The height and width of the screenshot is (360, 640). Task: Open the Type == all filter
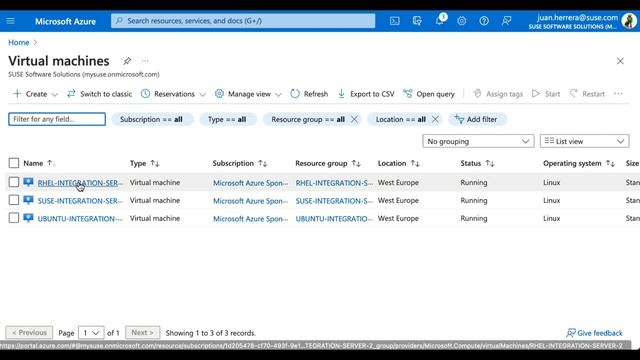[228, 119]
